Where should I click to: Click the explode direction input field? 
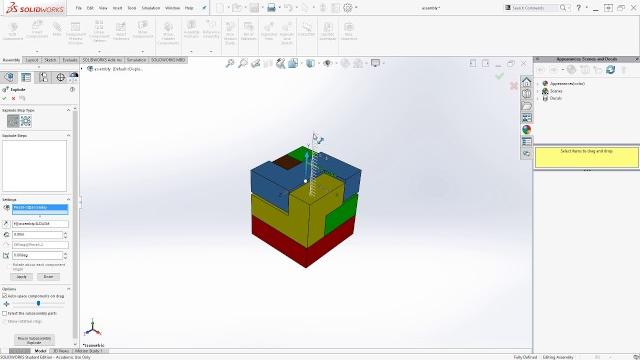pyautogui.click(x=40, y=224)
